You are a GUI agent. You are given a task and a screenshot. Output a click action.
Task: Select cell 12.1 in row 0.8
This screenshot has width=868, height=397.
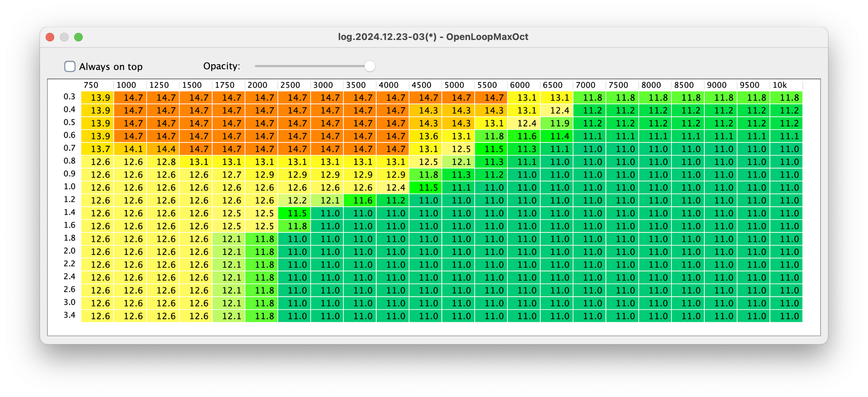(458, 162)
